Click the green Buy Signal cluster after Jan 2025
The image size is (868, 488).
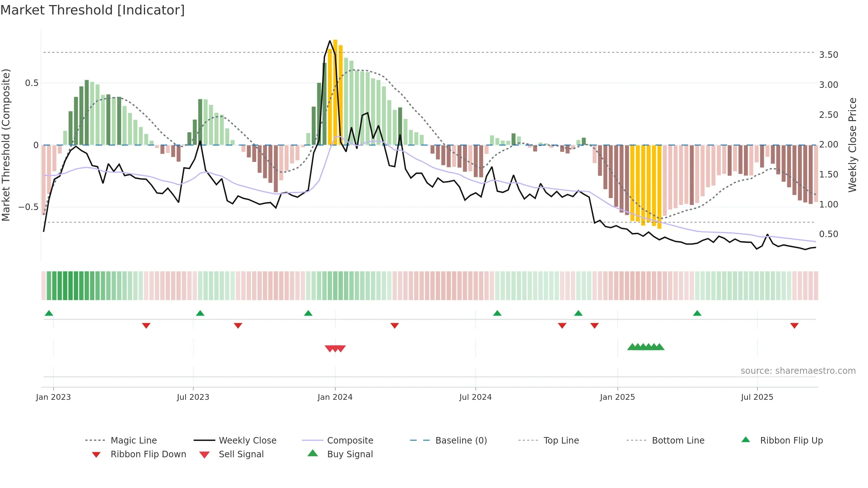click(646, 347)
